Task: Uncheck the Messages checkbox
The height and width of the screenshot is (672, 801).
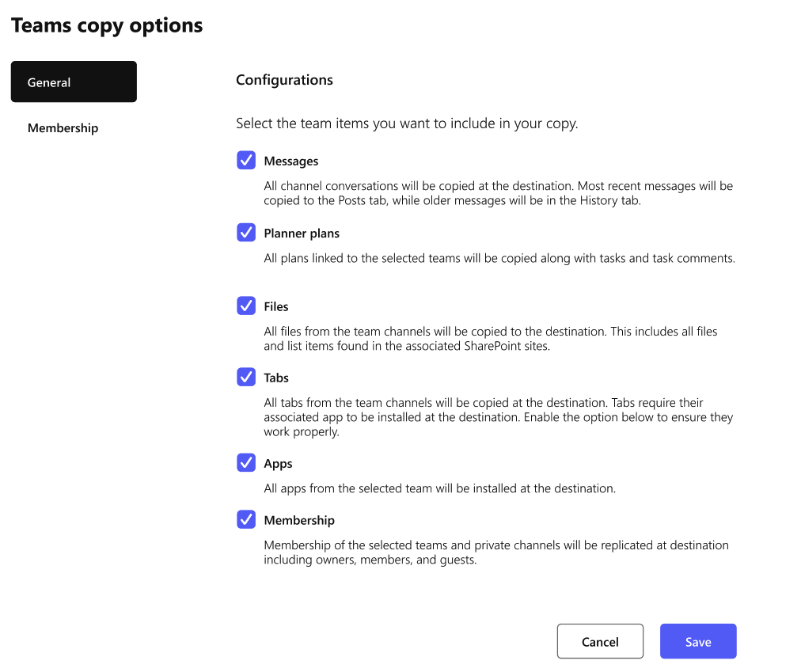Action: [x=246, y=160]
